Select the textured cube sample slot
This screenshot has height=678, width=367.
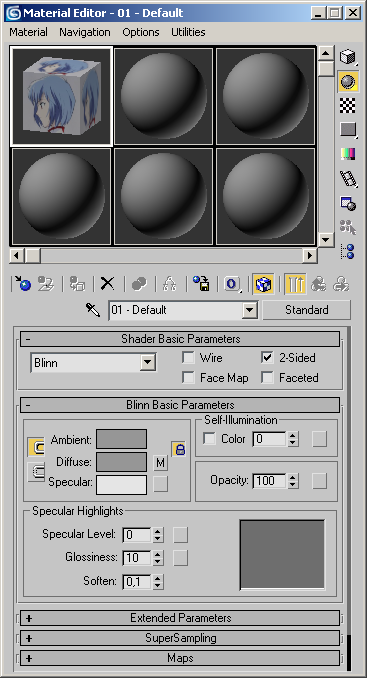pyautogui.click(x=61, y=96)
